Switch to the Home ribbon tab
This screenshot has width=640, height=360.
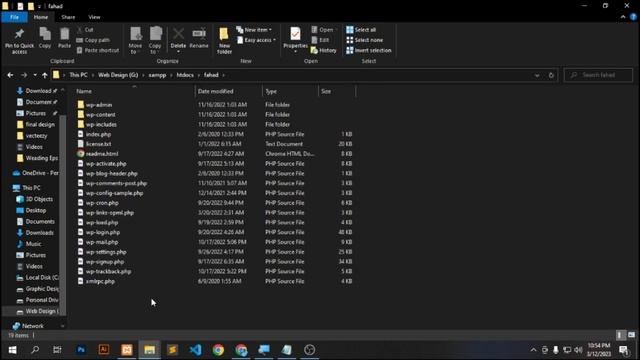[41, 17]
